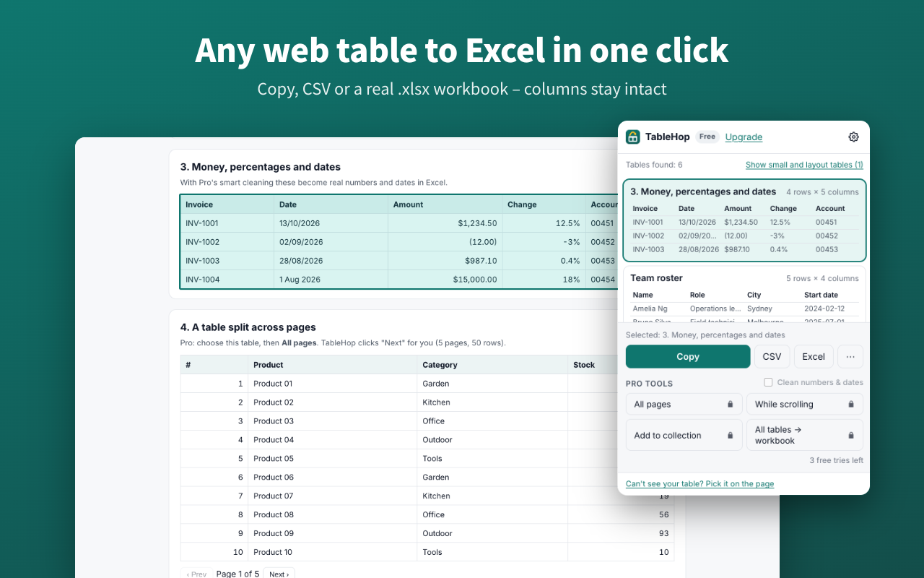This screenshot has height=578, width=924.
Task: Open TableHop settings gear icon
Action: coord(853,137)
